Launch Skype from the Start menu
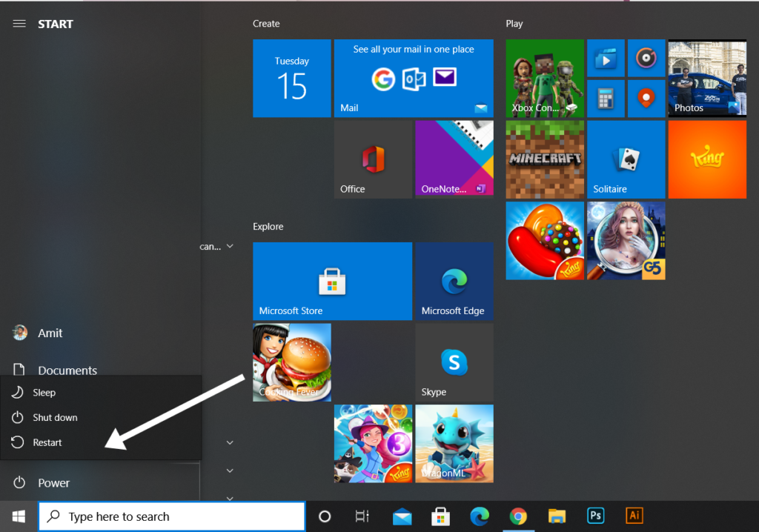This screenshot has height=532, width=759. pos(454,362)
